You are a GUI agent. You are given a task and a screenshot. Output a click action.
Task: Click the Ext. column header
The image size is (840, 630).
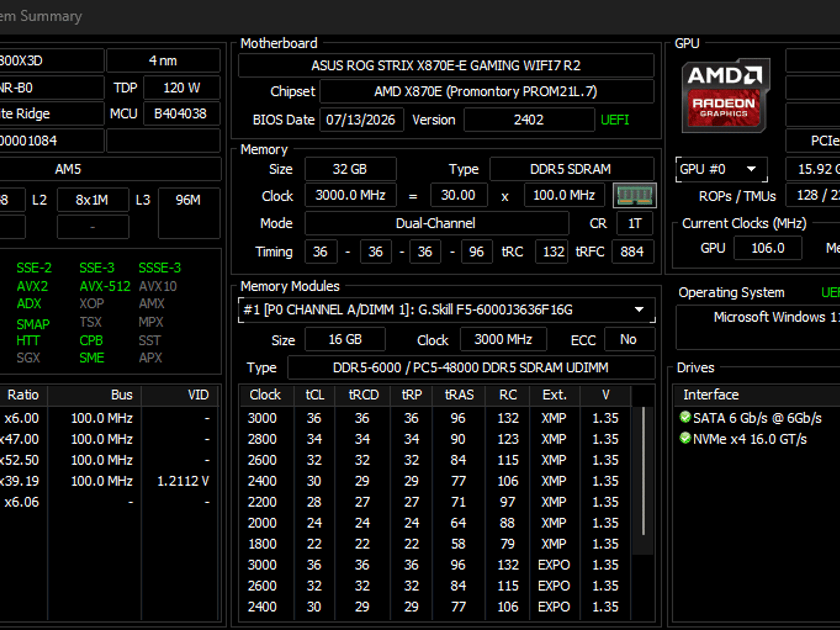[555, 395]
